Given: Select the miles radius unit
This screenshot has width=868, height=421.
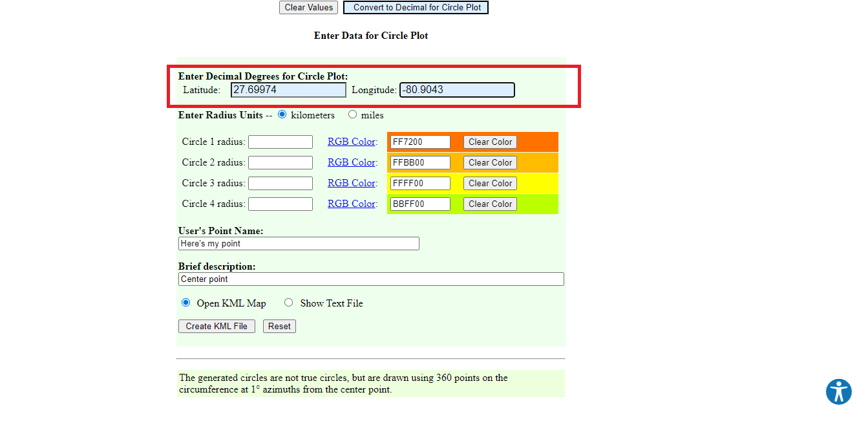Looking at the screenshot, I should [352, 114].
